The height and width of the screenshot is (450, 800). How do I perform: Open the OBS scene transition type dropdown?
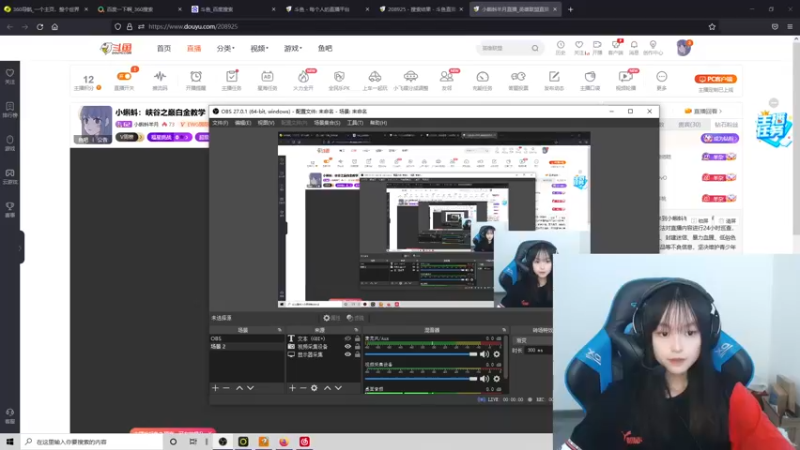pyautogui.click(x=533, y=340)
